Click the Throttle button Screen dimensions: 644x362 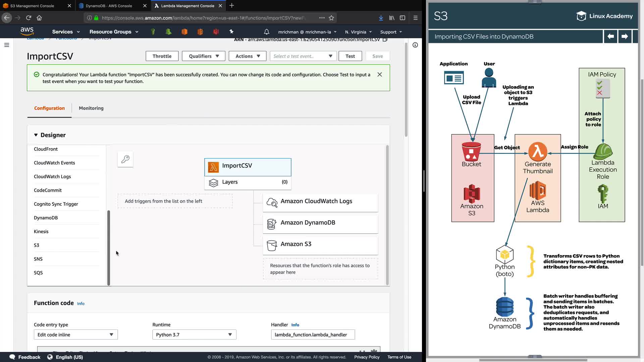click(162, 56)
